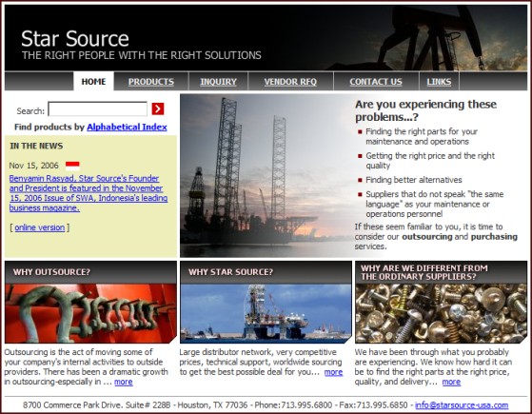Read more under Why Outsource text
Viewport: 532px width, 414px height.
[x=124, y=382]
